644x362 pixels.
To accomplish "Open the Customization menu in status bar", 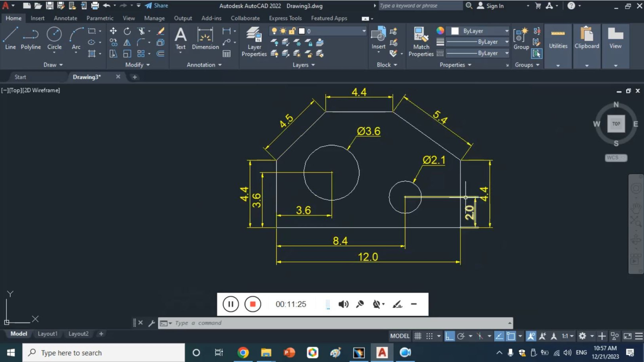I will (639, 336).
